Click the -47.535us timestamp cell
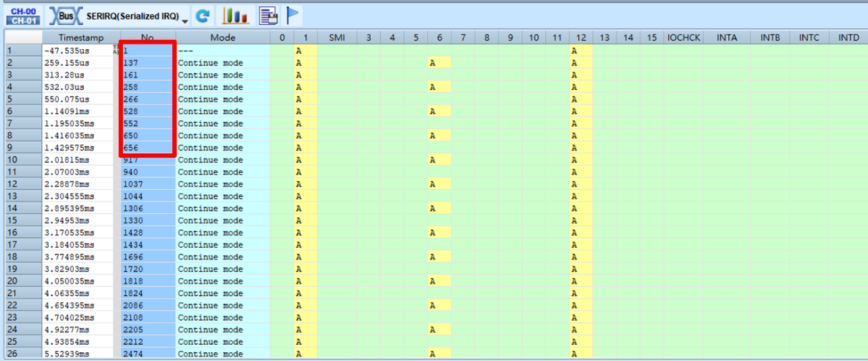This screenshot has height=361, width=868. (x=78, y=51)
